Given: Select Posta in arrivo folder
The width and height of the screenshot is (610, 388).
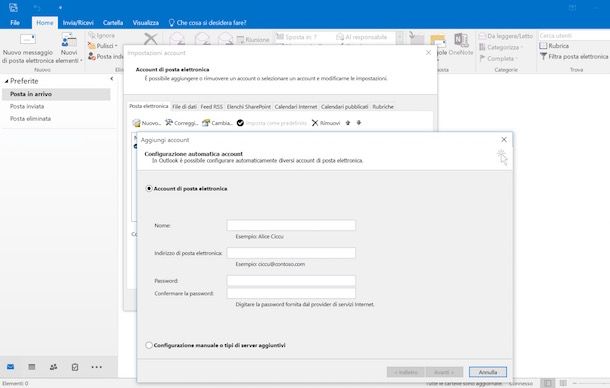Looking at the screenshot, I should coord(56,94).
